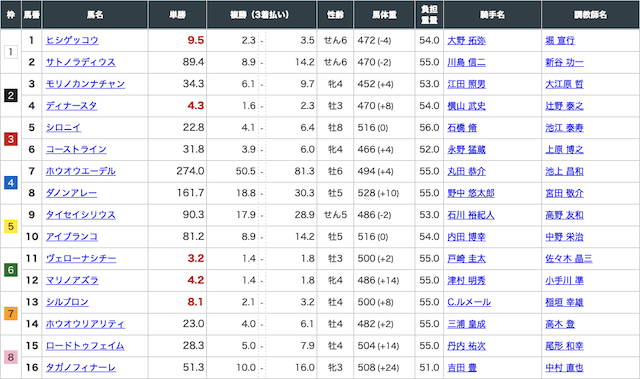Click the black frame 2 badge
Image resolution: width=640 pixels, height=379 pixels.
(11, 95)
